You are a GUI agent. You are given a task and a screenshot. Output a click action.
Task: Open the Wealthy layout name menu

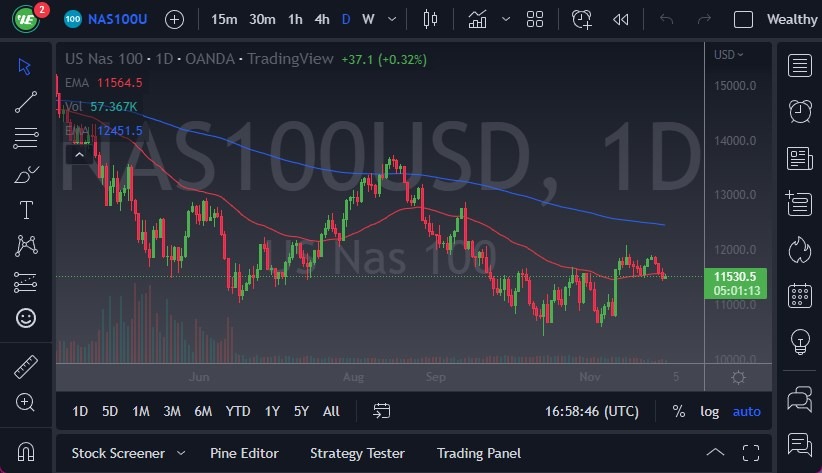pos(792,19)
